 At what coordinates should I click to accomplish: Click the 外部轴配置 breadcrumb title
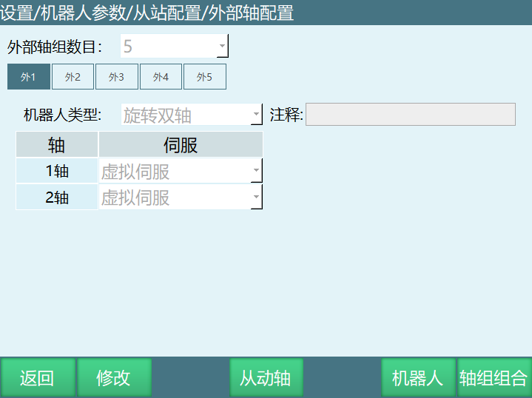tap(250, 13)
